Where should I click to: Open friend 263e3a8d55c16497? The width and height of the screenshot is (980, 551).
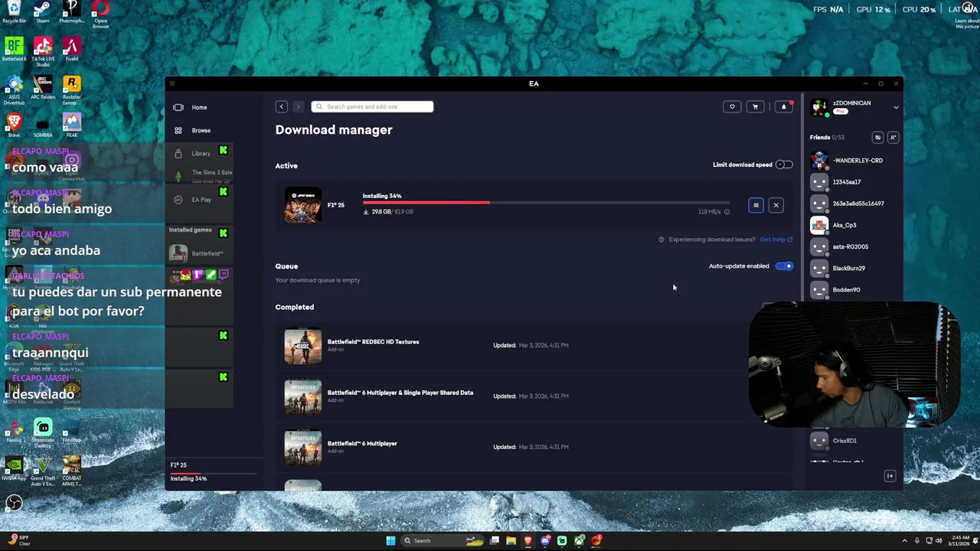tap(854, 204)
